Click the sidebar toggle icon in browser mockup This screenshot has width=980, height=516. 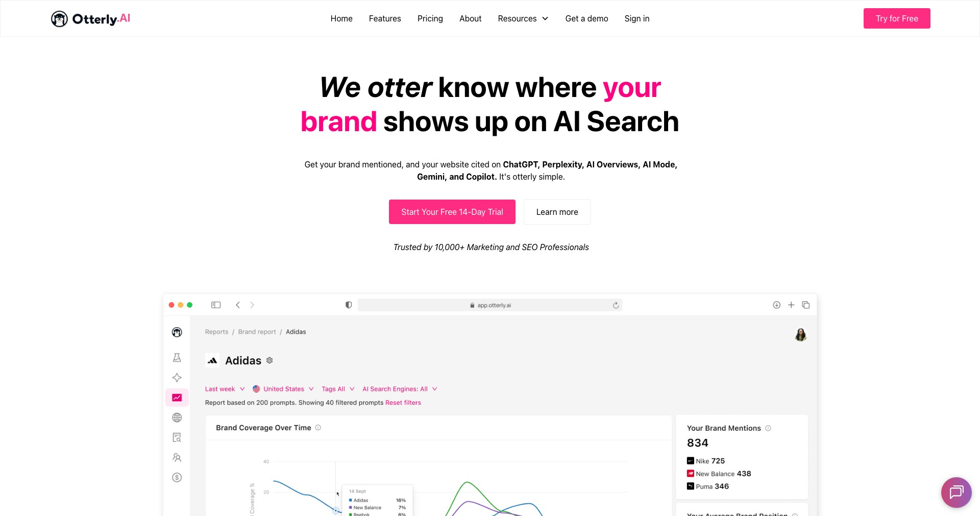point(216,305)
